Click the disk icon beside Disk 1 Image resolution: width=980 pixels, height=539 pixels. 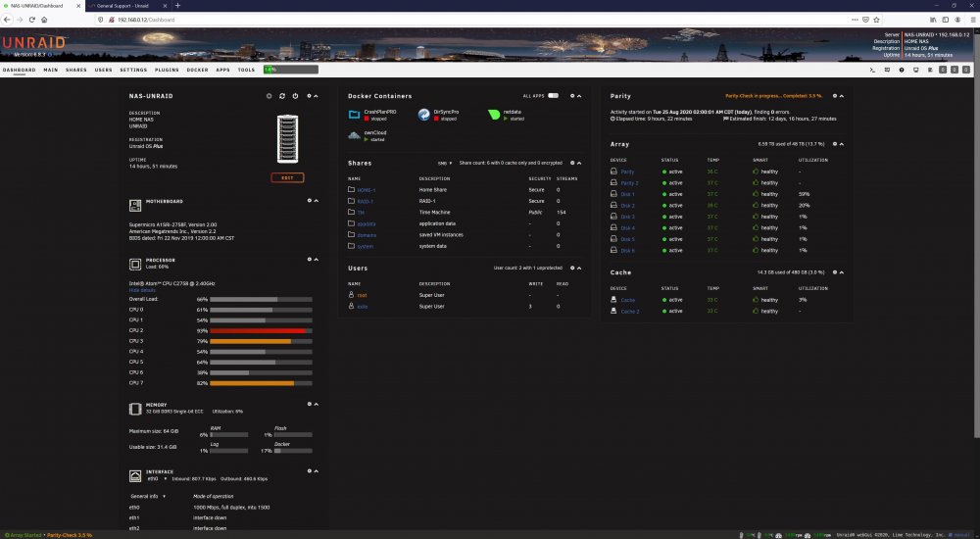[x=613, y=194]
